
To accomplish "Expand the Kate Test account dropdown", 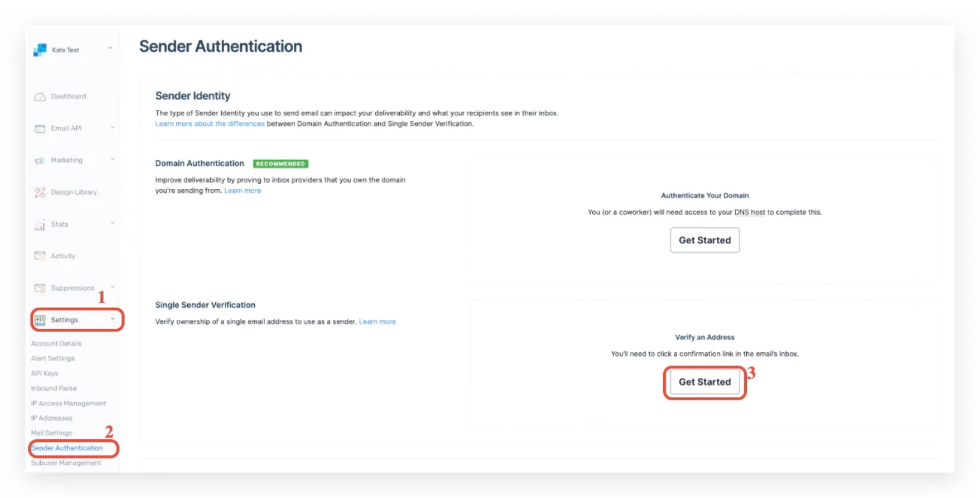I will click(x=110, y=48).
